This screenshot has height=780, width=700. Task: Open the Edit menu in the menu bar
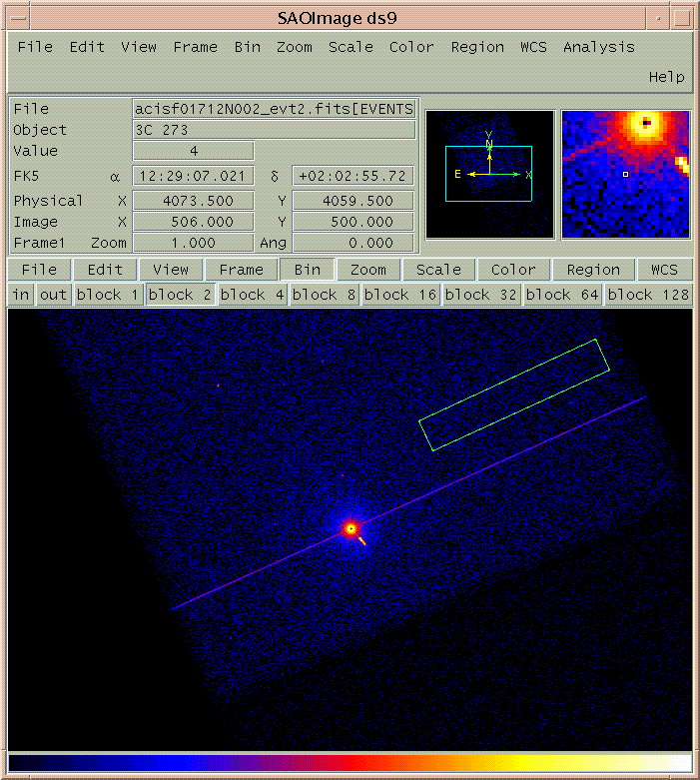coord(87,47)
